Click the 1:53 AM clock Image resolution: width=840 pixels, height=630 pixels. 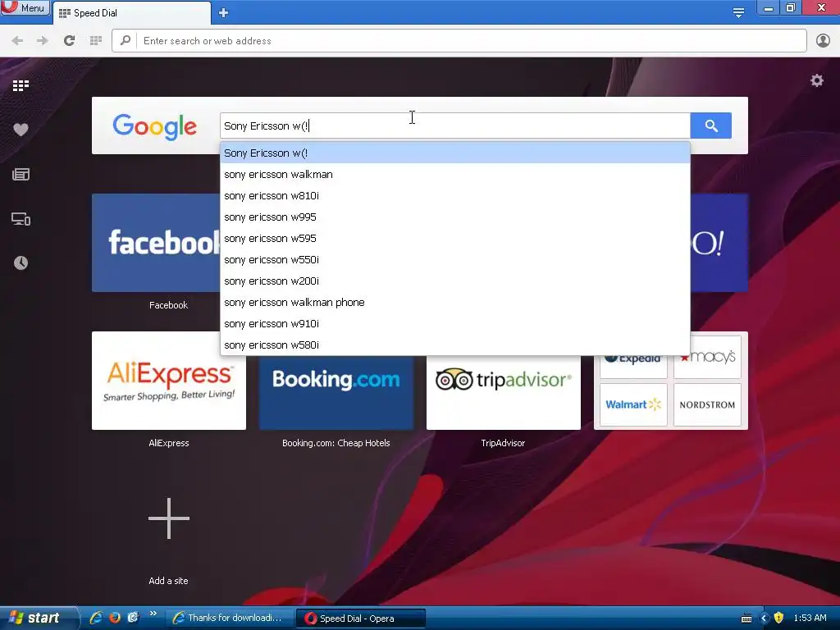pos(810,618)
